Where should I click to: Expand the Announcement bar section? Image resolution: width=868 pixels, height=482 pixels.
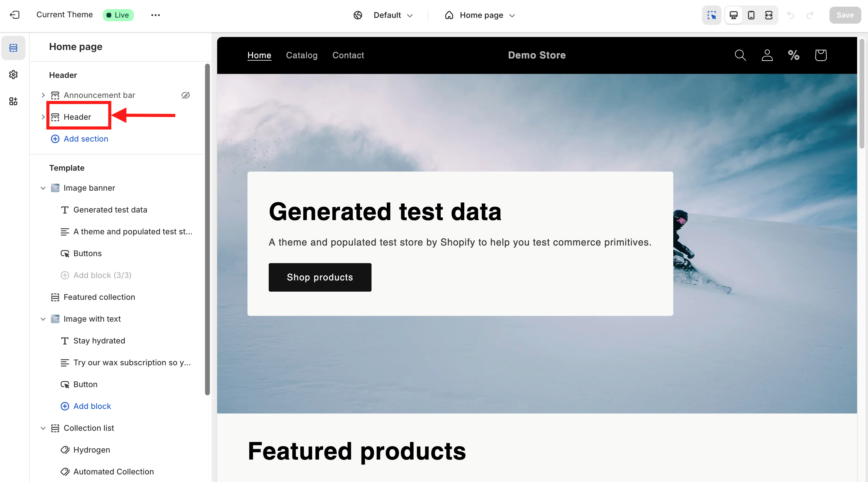43,95
